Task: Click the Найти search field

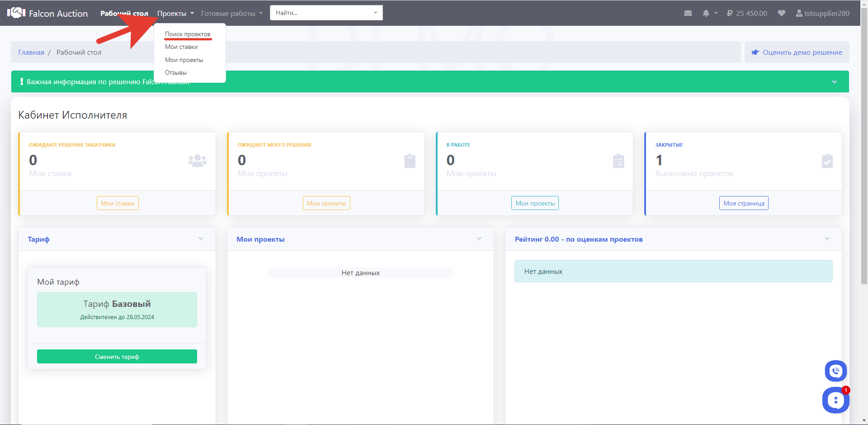Action: tap(322, 13)
